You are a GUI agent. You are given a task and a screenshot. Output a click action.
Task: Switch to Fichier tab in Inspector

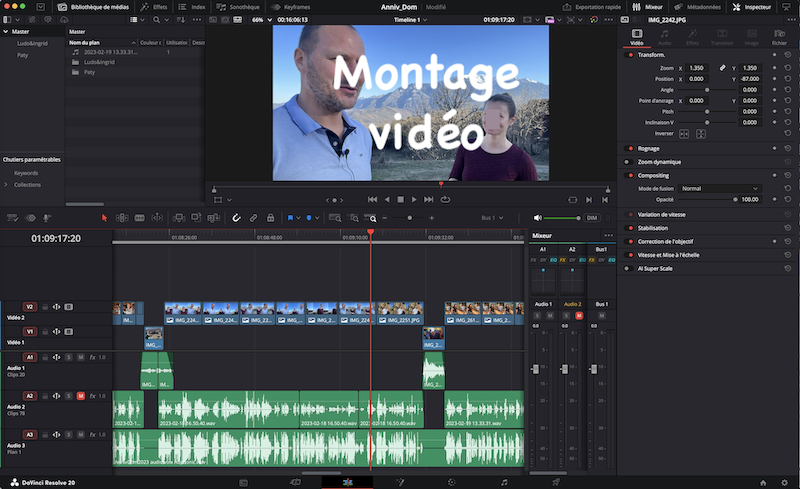click(779, 37)
